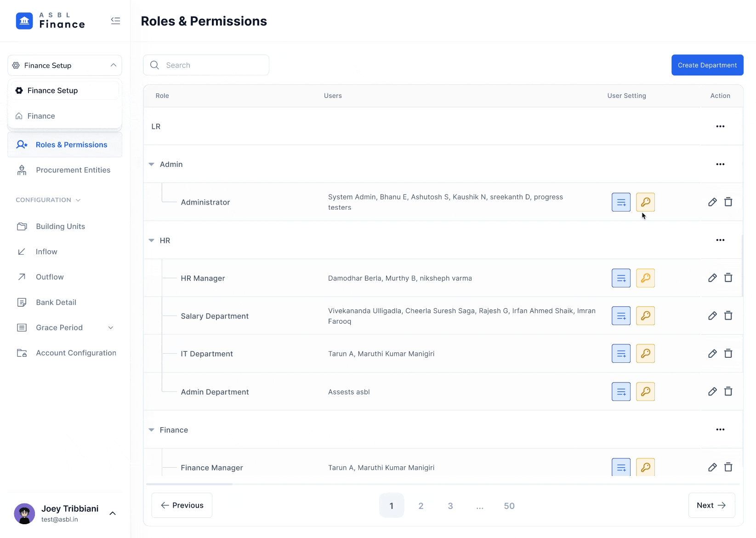The height and width of the screenshot is (538, 756).
Task: Edit the Salary Department role
Action: pyautogui.click(x=712, y=315)
